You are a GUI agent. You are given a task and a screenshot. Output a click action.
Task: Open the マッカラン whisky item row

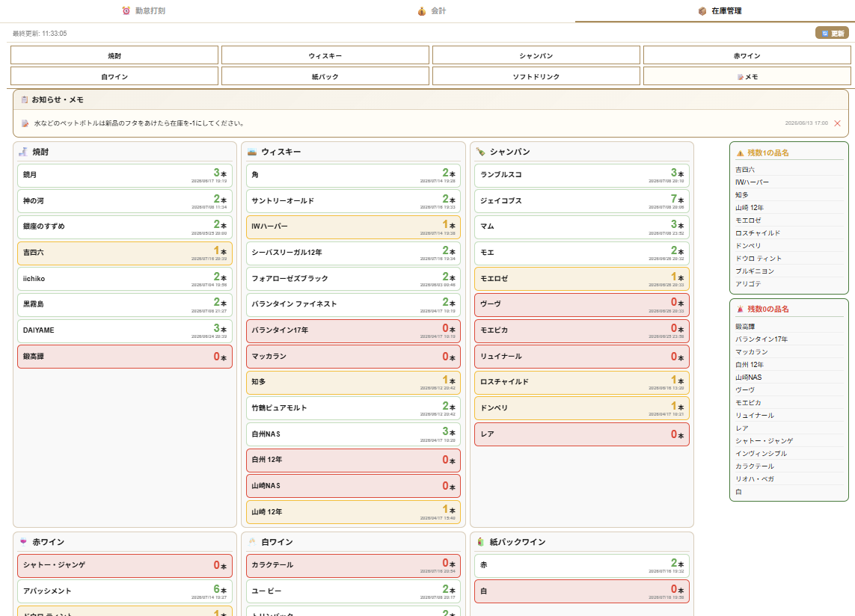point(353,357)
